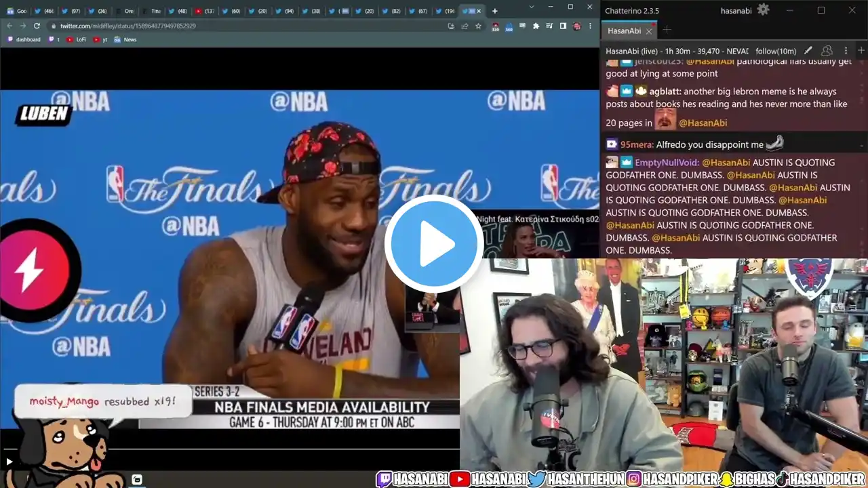Open the Extensions puzzle-piece menu
868x488 pixels.
(x=536, y=26)
